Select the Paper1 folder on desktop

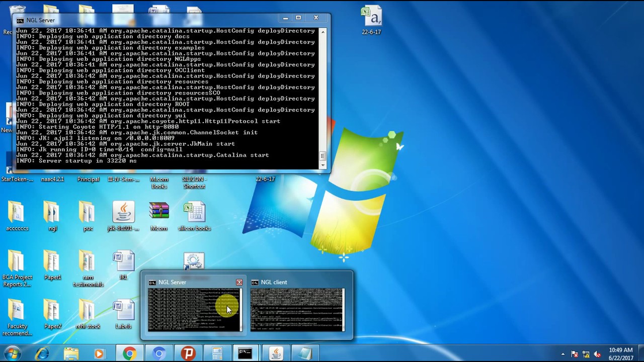(x=52, y=265)
